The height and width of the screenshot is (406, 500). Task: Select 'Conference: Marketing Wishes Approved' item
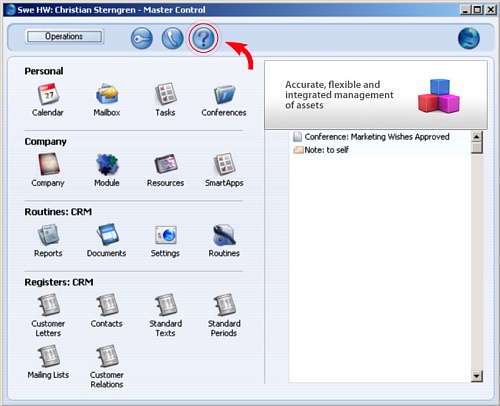point(377,137)
